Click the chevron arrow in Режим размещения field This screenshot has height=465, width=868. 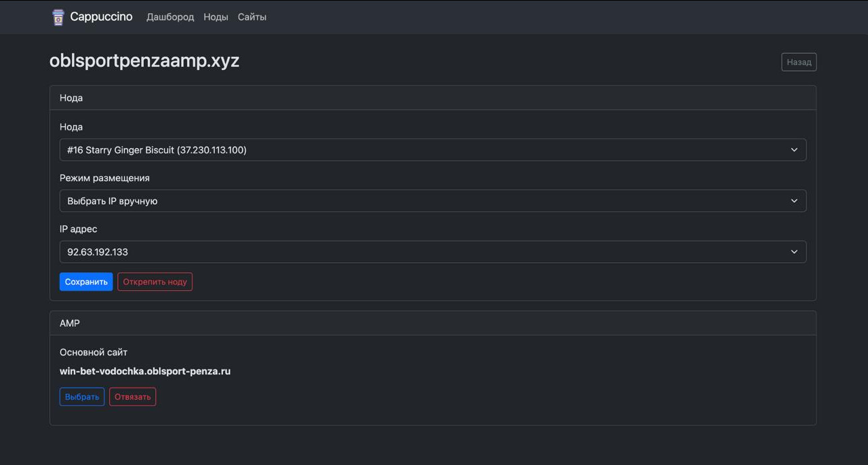click(794, 201)
